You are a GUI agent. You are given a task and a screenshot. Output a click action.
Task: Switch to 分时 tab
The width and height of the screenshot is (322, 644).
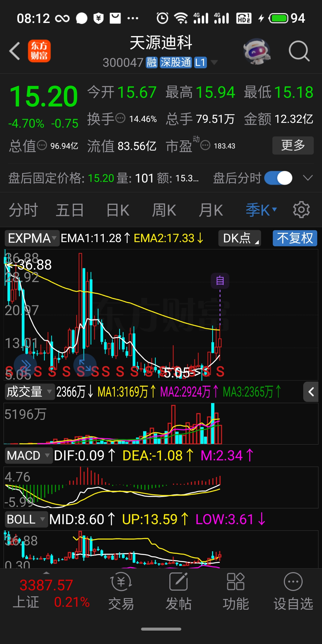(x=23, y=210)
